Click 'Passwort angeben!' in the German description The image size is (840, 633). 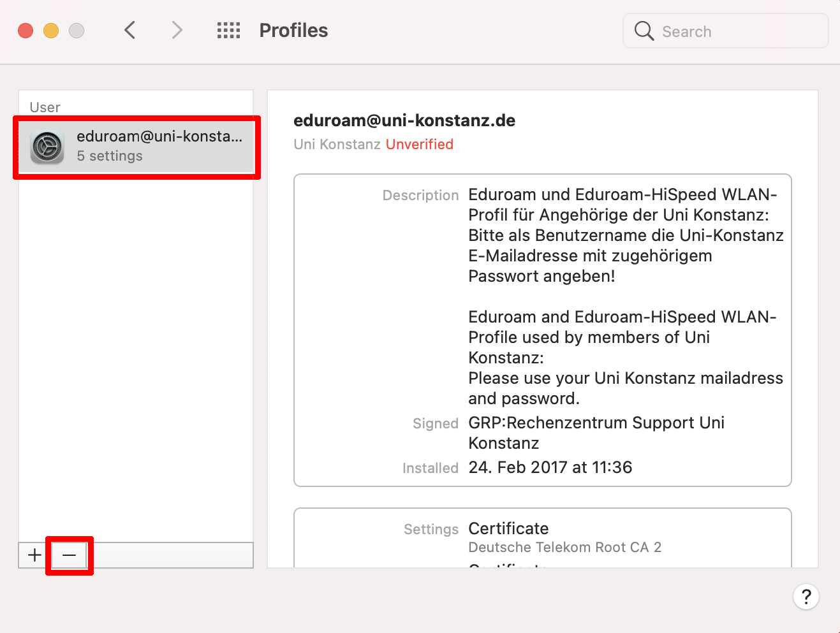[x=542, y=276]
